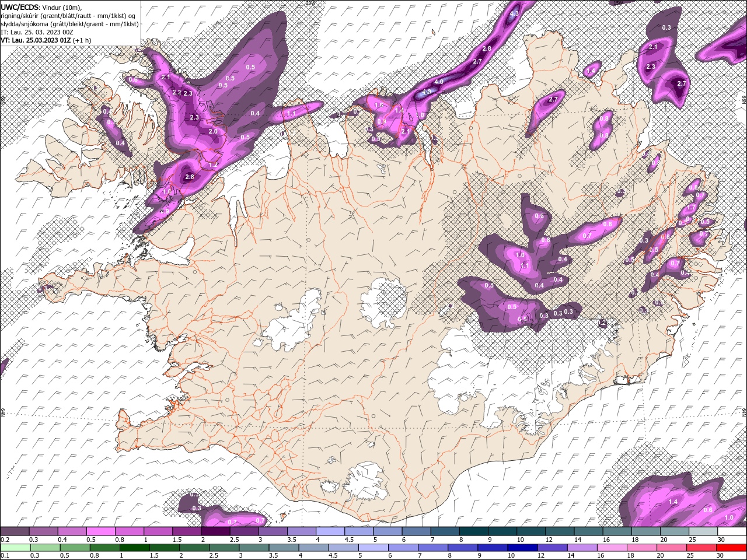This screenshot has height=560, width=747.
Task: Click the bright red swatch ending the rain legend
Action: point(732,547)
